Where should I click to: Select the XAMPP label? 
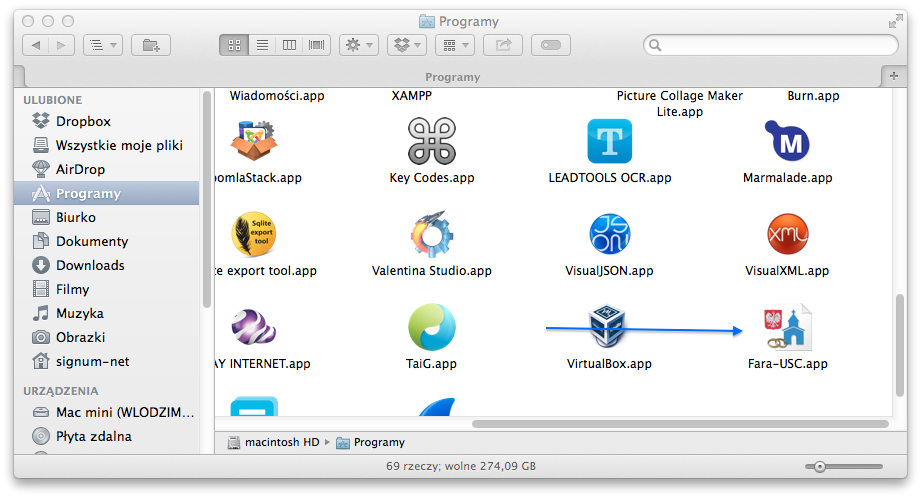[411, 96]
